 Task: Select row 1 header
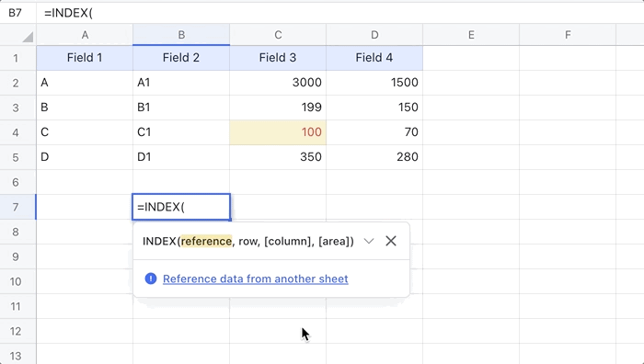(x=18, y=58)
